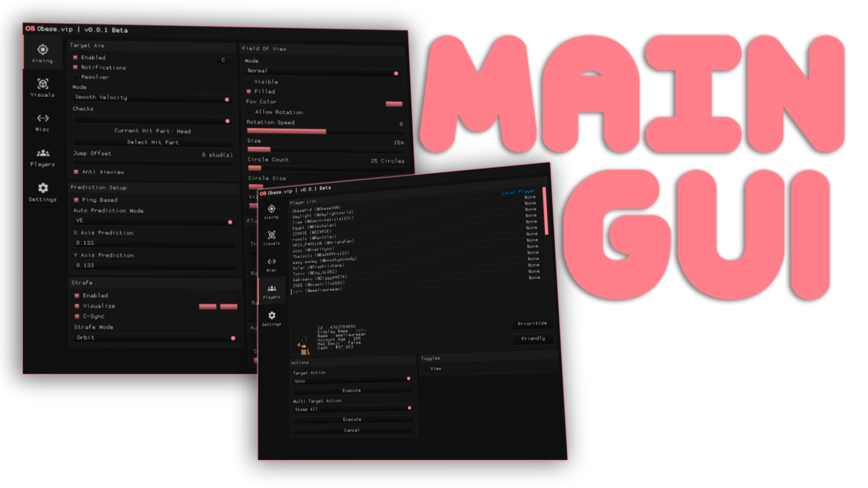Open second Visualize color swatch in Strafe
Screen dimensions: 868x488
click(x=229, y=307)
